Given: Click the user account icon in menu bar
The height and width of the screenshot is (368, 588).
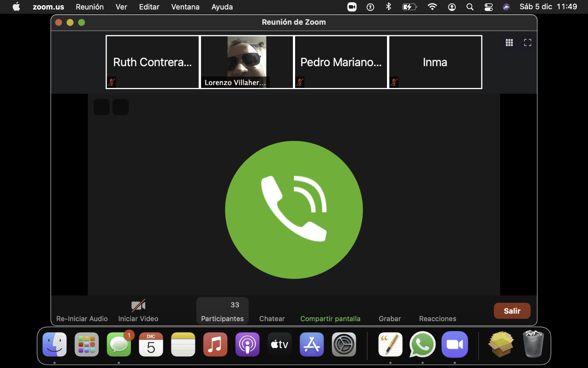Looking at the screenshot, I should 452,7.
